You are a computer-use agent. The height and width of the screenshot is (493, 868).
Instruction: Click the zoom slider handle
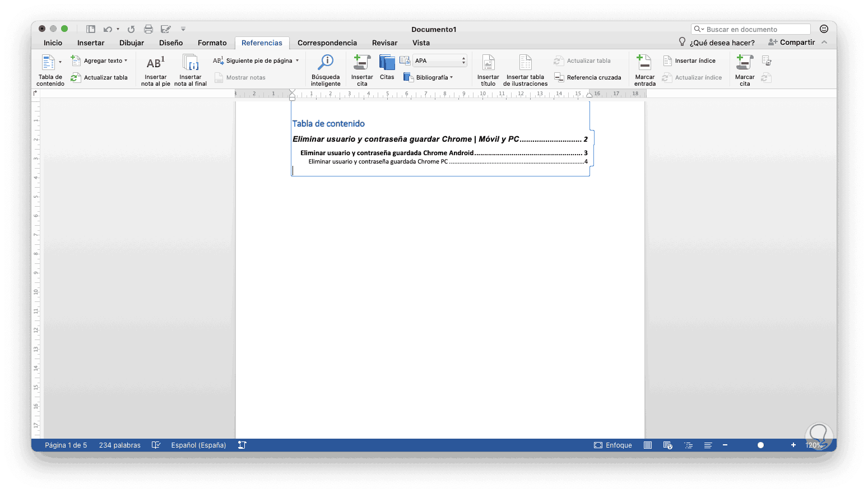(760, 445)
